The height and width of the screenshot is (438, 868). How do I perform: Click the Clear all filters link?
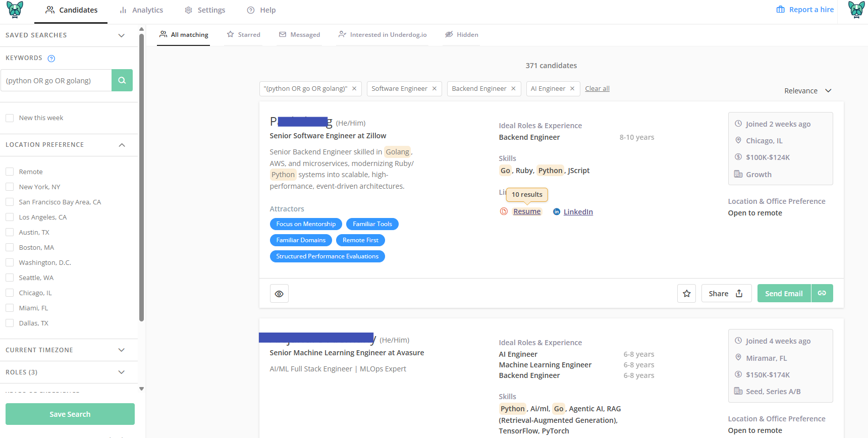598,89
